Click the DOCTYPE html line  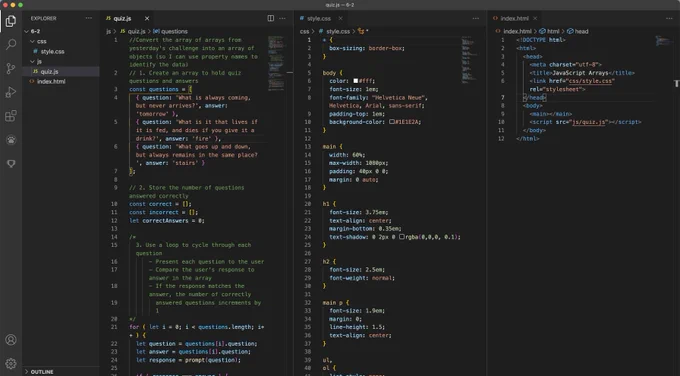coord(541,40)
